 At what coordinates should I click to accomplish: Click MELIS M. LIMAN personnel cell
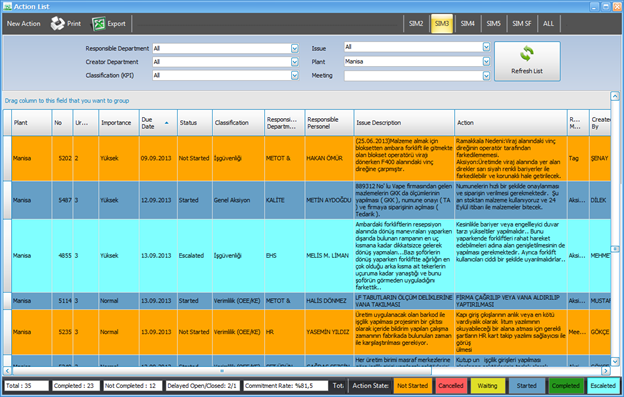click(329, 255)
